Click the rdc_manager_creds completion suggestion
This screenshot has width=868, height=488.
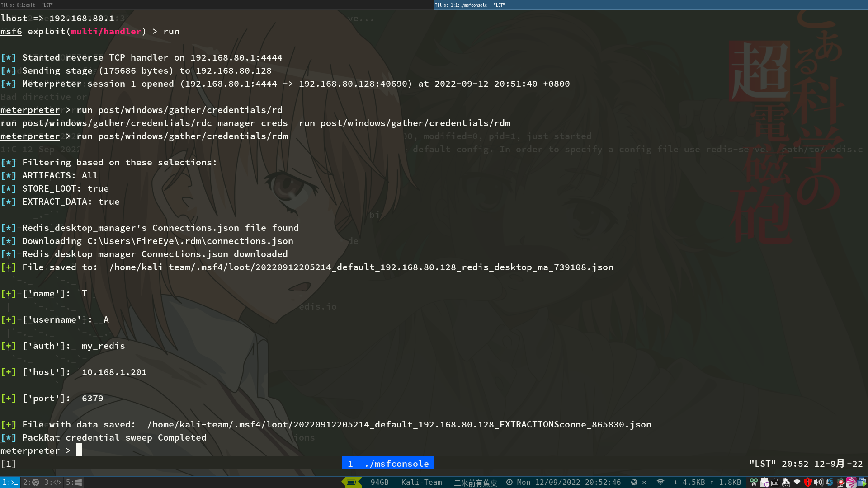click(x=144, y=123)
